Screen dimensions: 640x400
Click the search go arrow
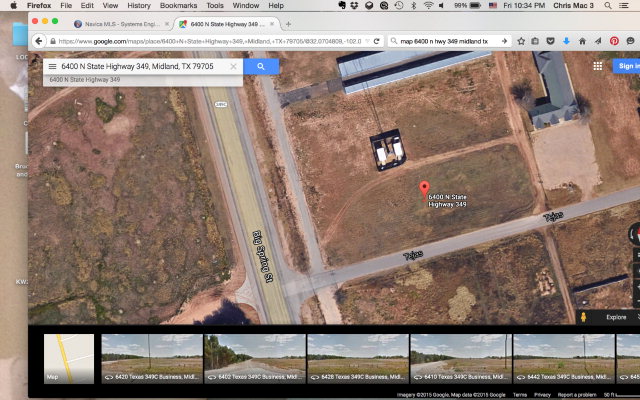(504, 41)
